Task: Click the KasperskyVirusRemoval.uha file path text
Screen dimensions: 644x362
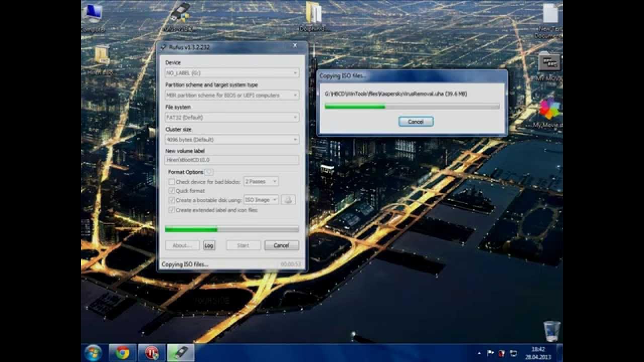Action: click(x=396, y=94)
